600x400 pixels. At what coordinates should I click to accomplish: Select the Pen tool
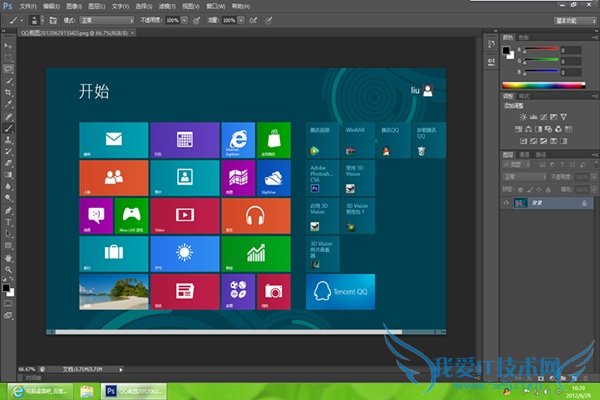point(8,211)
